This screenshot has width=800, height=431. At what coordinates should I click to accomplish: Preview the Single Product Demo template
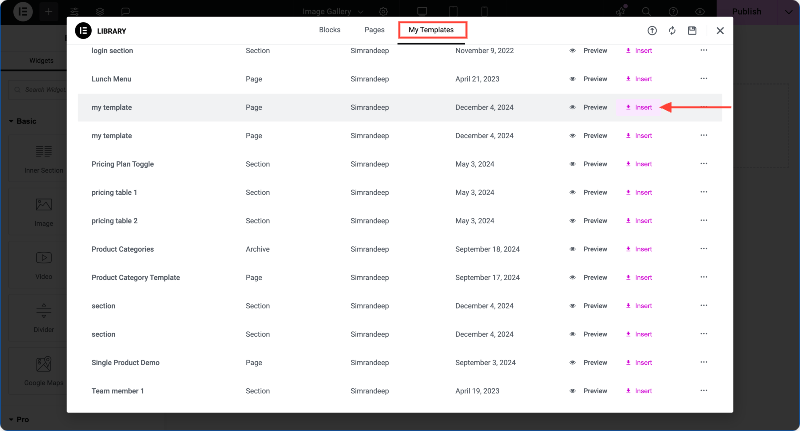[588, 363]
